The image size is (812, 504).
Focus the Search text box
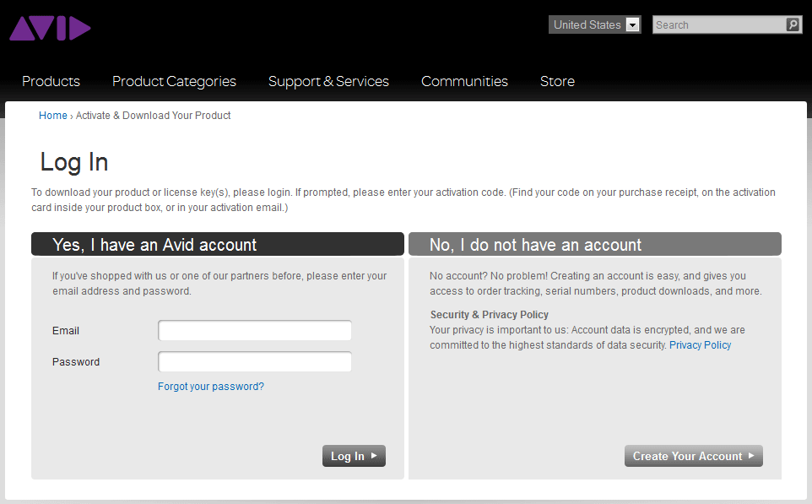click(x=718, y=25)
